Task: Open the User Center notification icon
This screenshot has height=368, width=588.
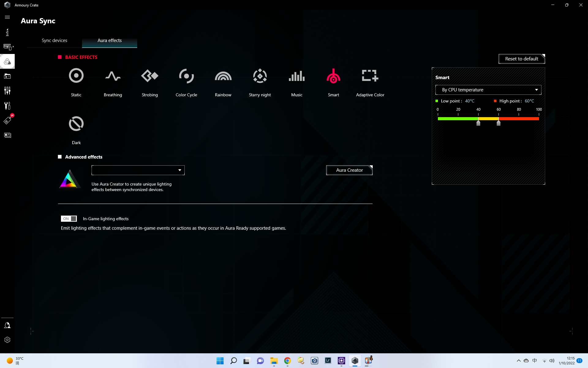Action: (x=7, y=325)
